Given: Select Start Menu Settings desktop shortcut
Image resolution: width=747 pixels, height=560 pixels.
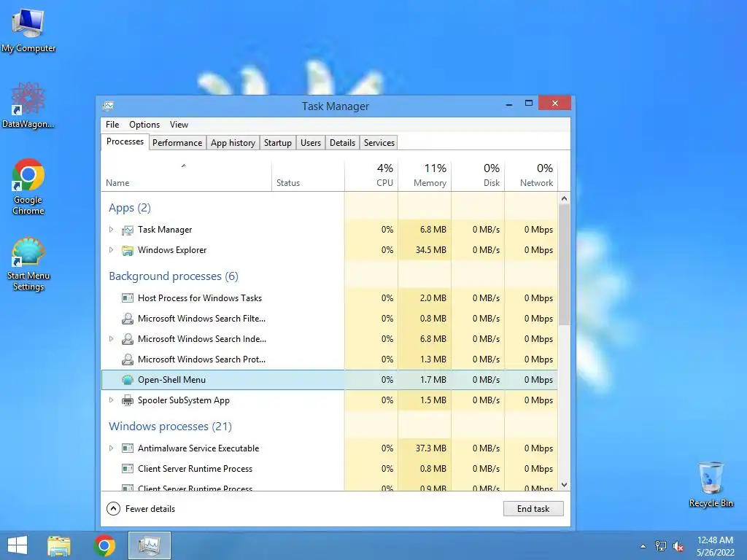Looking at the screenshot, I should pyautogui.click(x=28, y=264).
